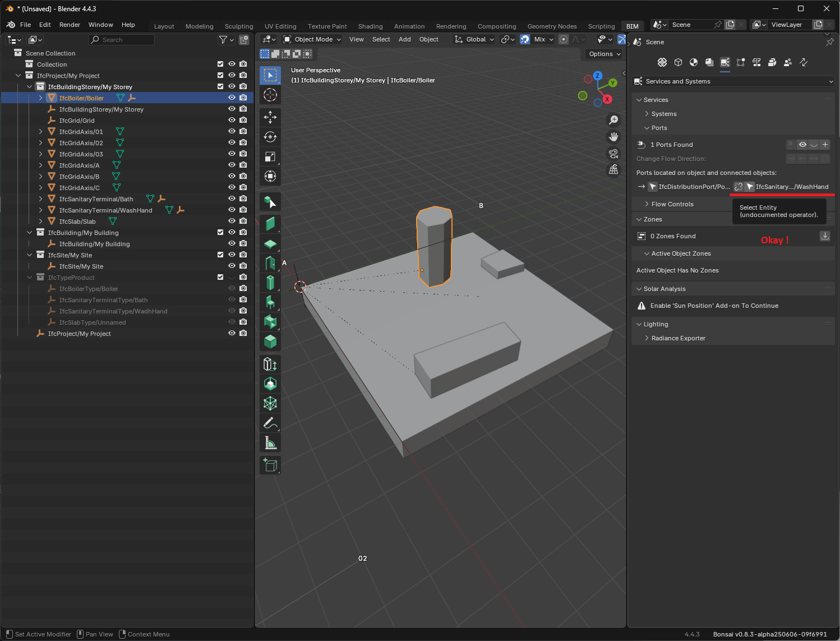
Task: Expand IfcGridAxis/A in the outliner
Action: tap(40, 165)
